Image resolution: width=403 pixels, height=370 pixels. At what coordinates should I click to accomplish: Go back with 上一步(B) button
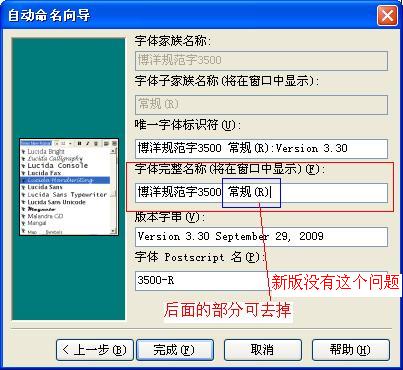pyautogui.click(x=95, y=350)
